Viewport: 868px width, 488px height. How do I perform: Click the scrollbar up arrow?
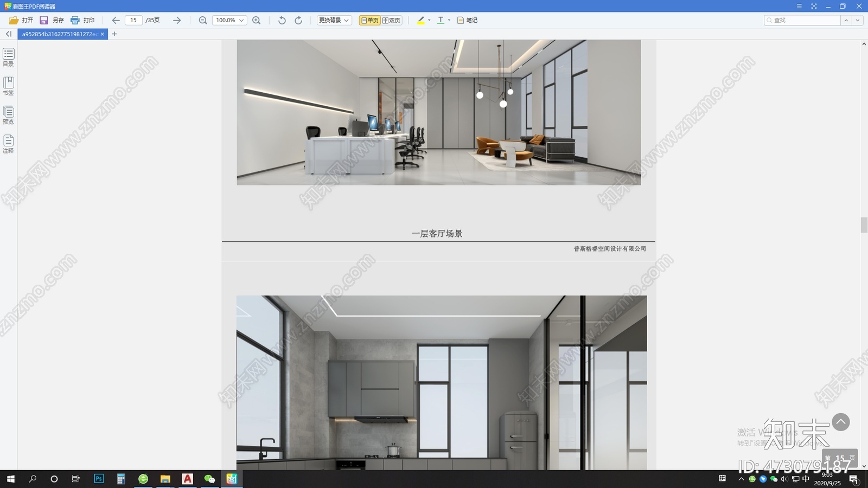(864, 43)
